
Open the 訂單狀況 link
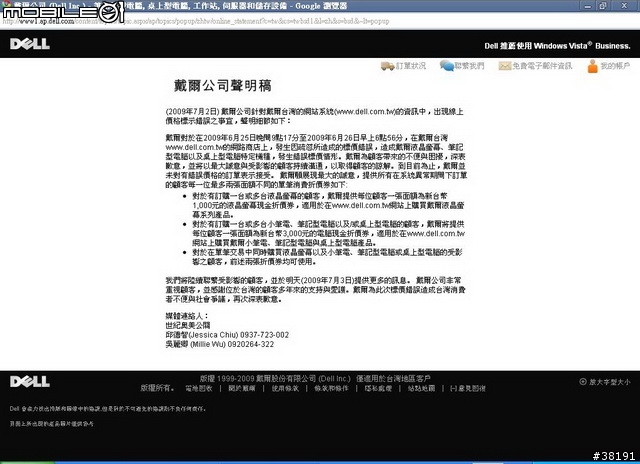coord(411,66)
